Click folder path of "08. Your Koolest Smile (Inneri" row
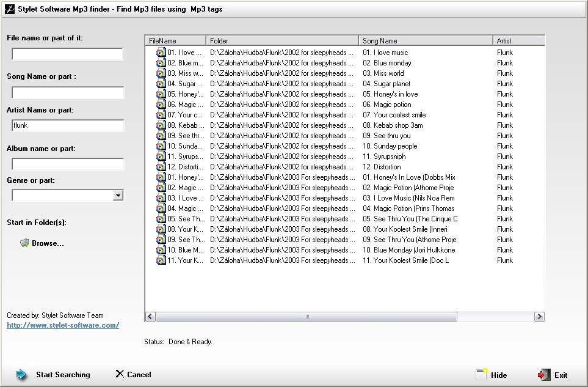588x387 pixels. tap(282, 229)
